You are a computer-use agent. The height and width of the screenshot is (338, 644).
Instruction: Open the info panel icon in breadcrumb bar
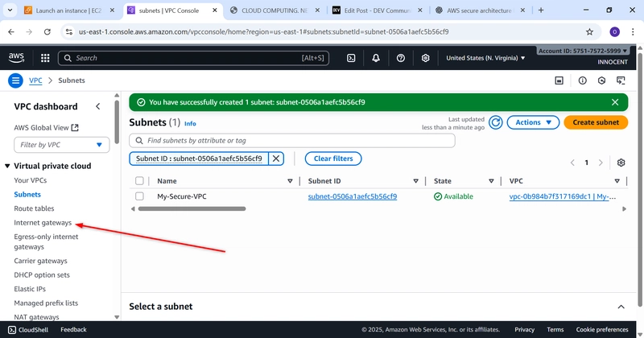(582, 80)
